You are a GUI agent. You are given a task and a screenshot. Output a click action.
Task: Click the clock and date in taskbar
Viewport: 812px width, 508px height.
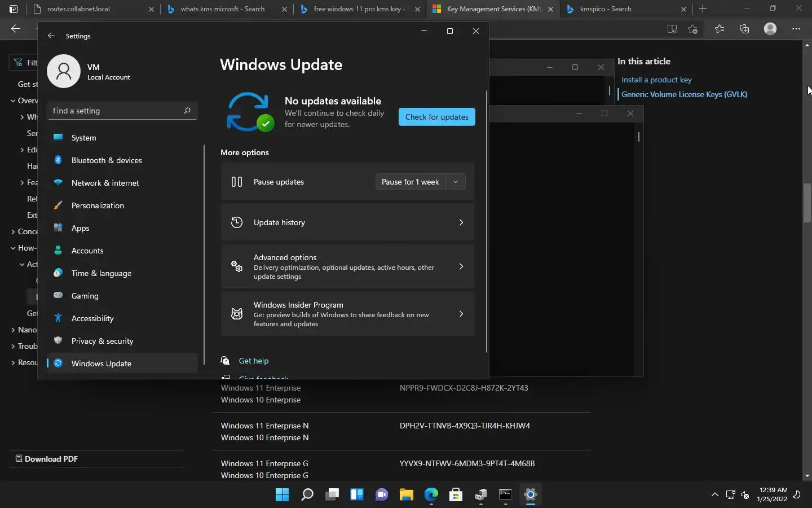pos(773,494)
